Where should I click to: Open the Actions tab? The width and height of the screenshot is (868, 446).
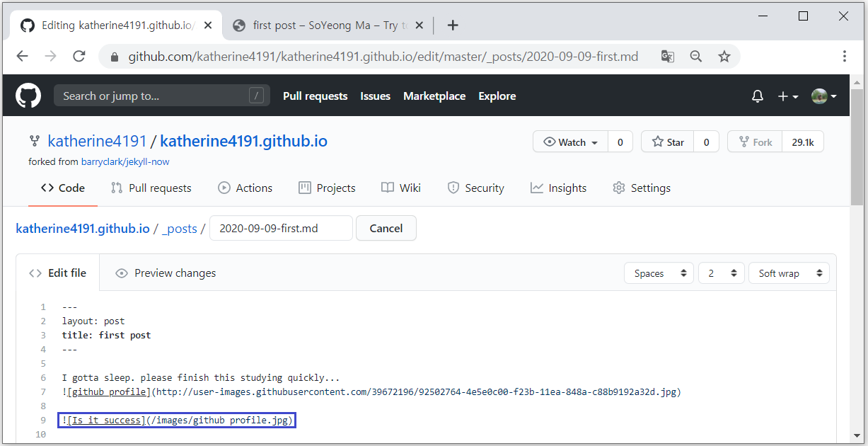[245, 188]
